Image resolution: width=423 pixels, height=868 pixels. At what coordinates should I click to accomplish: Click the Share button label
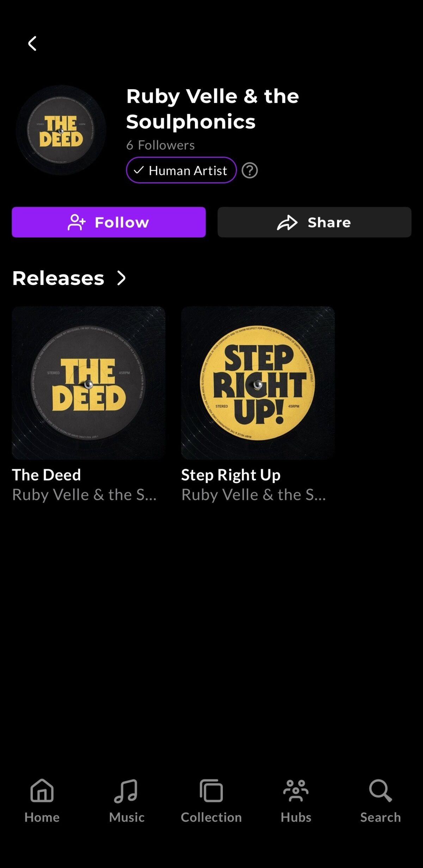point(329,222)
